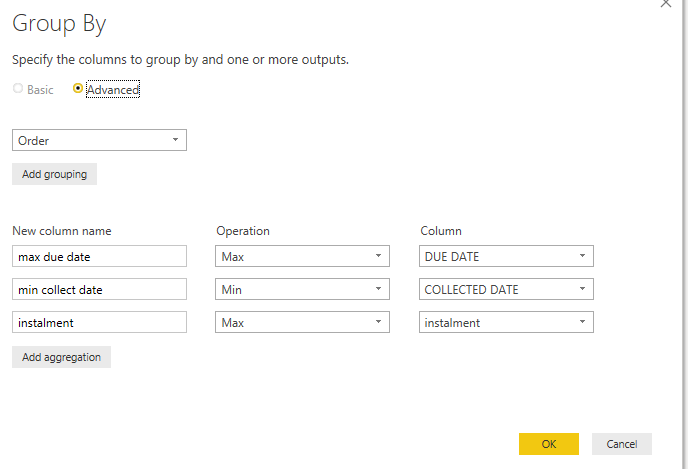Click the 'Operation' header label
The height and width of the screenshot is (469, 688).
click(x=243, y=231)
